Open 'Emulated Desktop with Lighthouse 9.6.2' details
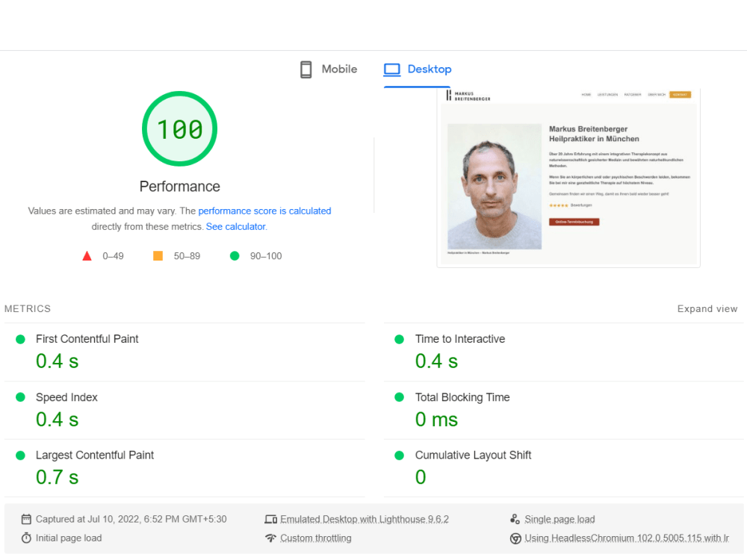747x560 pixels. point(365,519)
